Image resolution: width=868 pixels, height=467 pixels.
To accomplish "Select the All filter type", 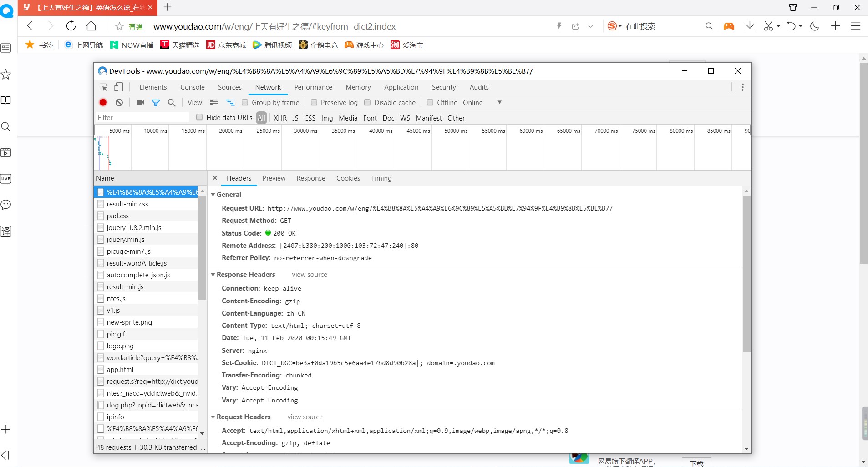I will (x=261, y=118).
